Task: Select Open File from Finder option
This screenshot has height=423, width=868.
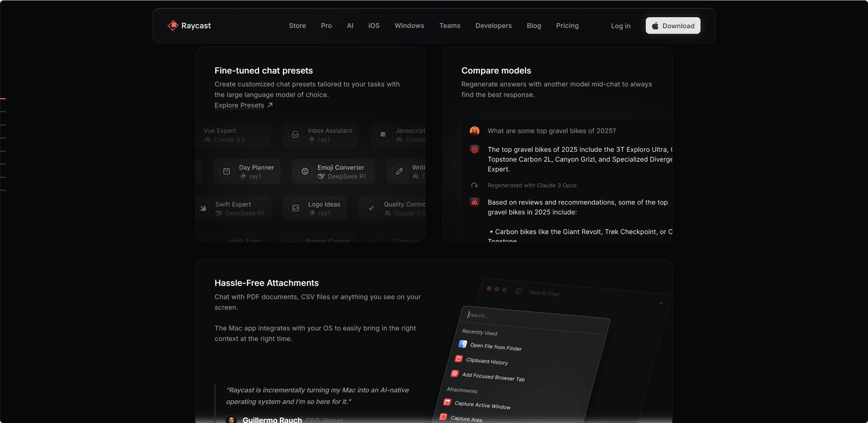Action: 496,346
